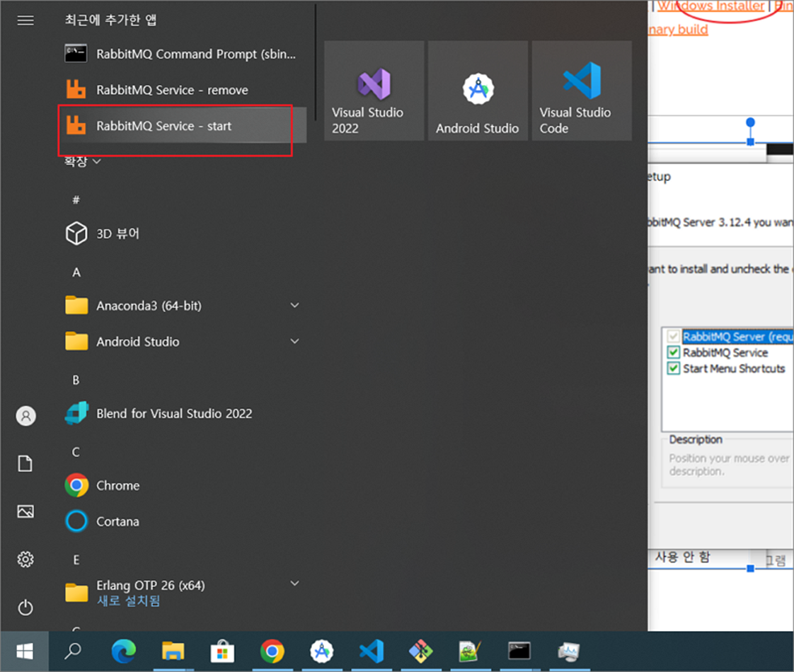Click the Windows Installer link in browser
The image size is (794, 672).
point(711,6)
